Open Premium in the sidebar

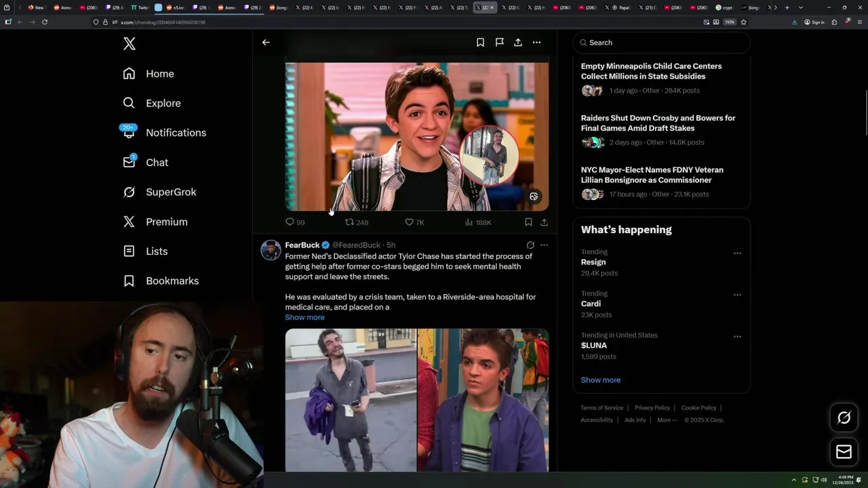coord(155,222)
